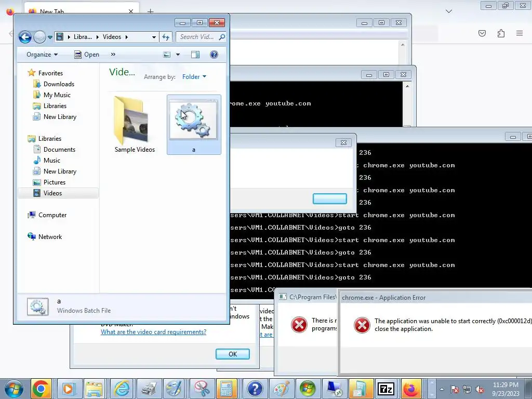Image resolution: width=532 pixels, height=399 pixels.
Task: Toggle the preview pane button
Action: [x=195, y=55]
